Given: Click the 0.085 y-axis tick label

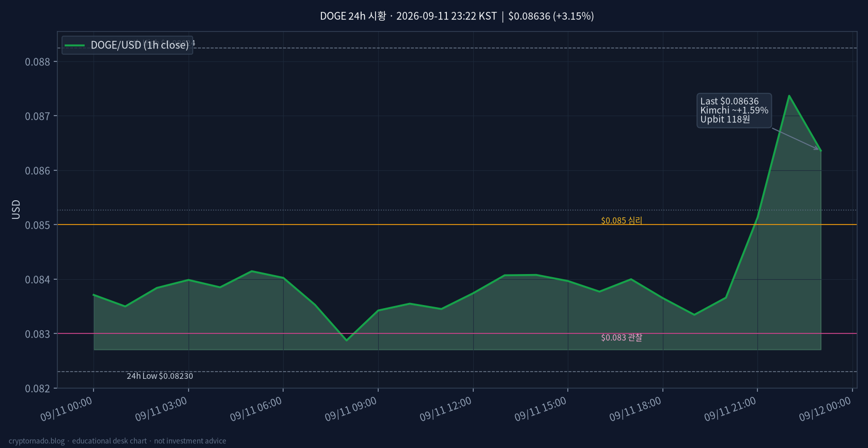Looking at the screenshot, I should [x=38, y=225].
